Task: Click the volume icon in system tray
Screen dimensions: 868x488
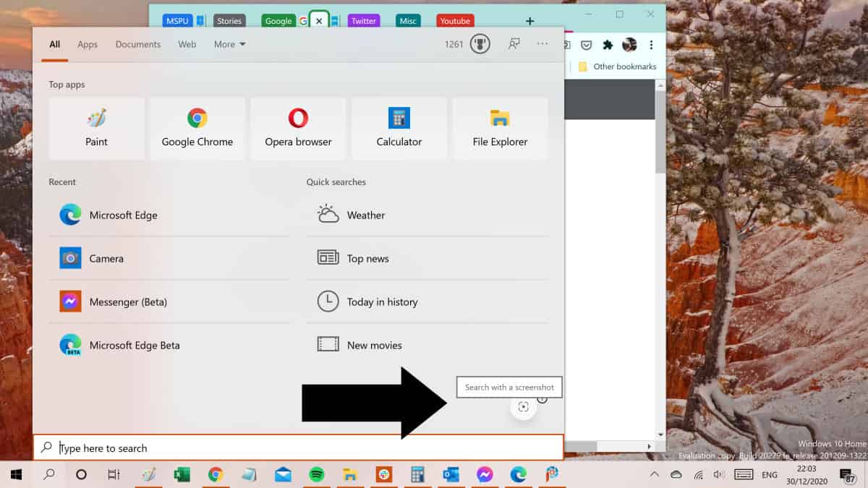Action: click(719, 475)
